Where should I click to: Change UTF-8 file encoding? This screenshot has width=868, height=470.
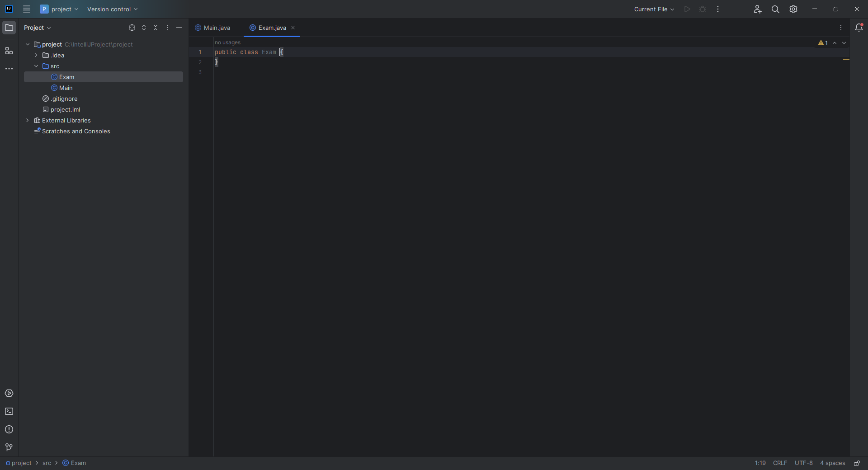[x=804, y=463]
